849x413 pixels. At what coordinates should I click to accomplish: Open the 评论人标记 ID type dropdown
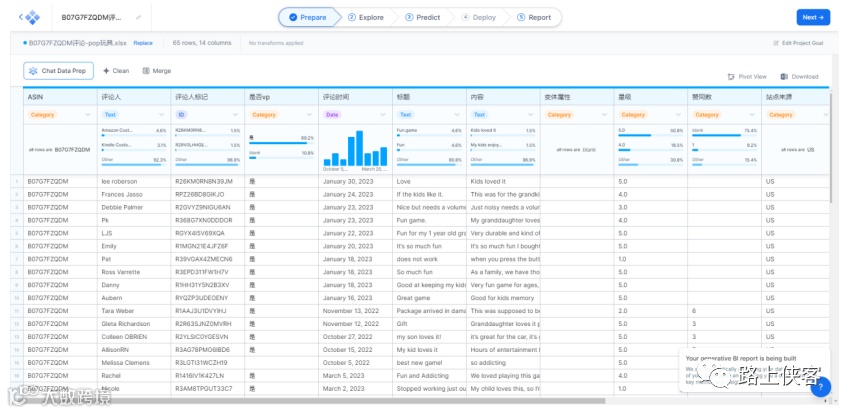pos(235,115)
